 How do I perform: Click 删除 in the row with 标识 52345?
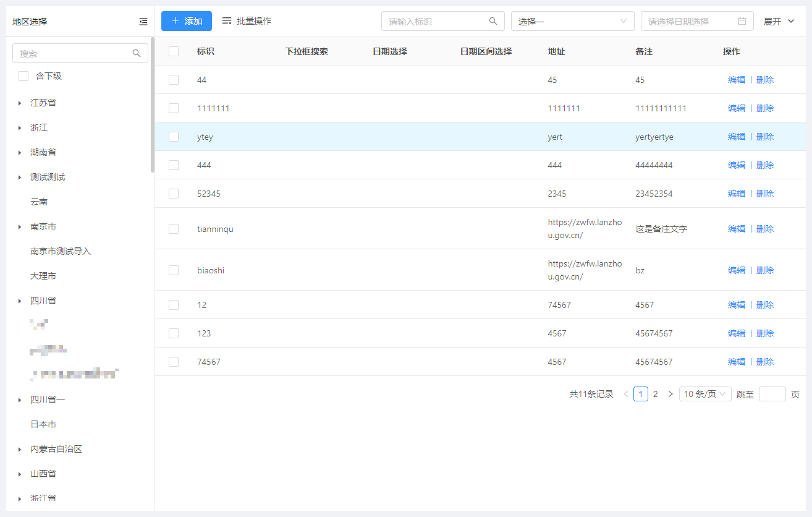tap(765, 194)
